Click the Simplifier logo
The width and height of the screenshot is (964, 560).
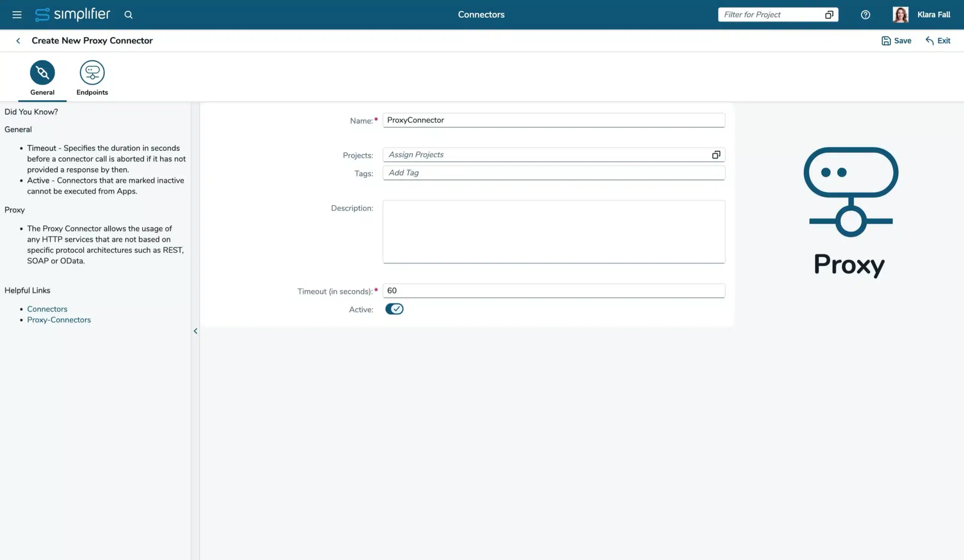(72, 15)
